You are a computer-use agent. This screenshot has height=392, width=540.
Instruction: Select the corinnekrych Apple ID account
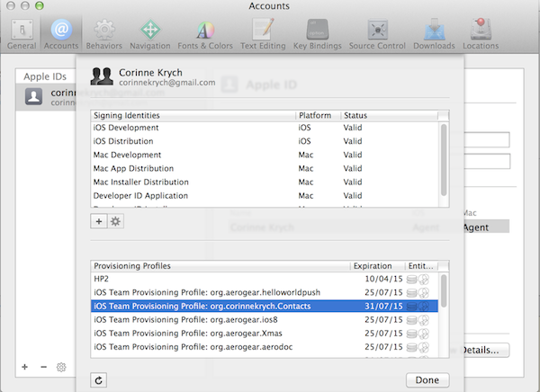[x=46, y=97]
